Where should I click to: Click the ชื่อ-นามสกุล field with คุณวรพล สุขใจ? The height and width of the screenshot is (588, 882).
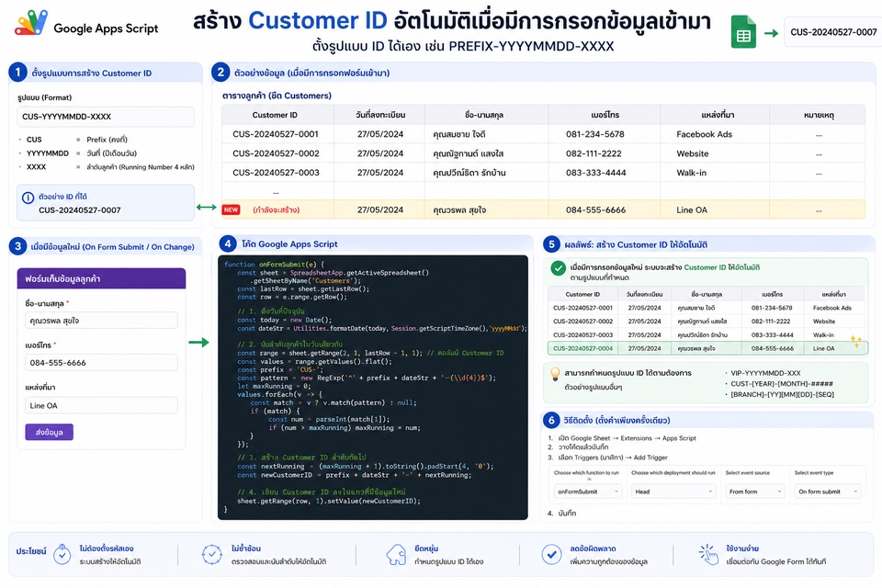click(101, 321)
